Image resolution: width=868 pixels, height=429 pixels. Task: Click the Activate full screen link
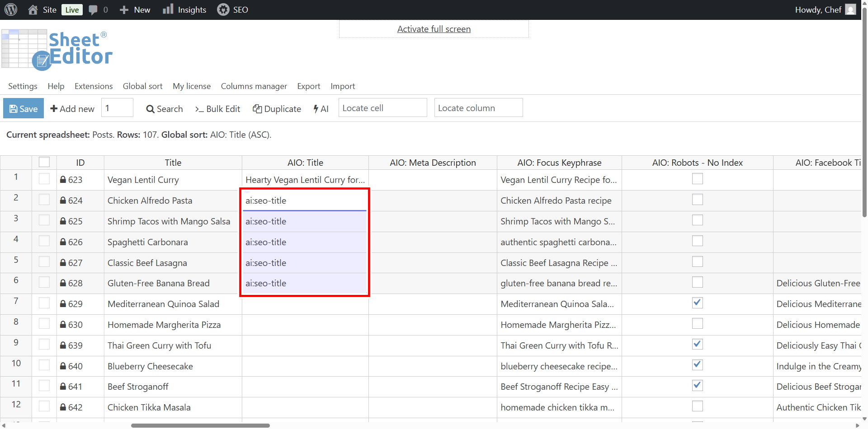[434, 29]
